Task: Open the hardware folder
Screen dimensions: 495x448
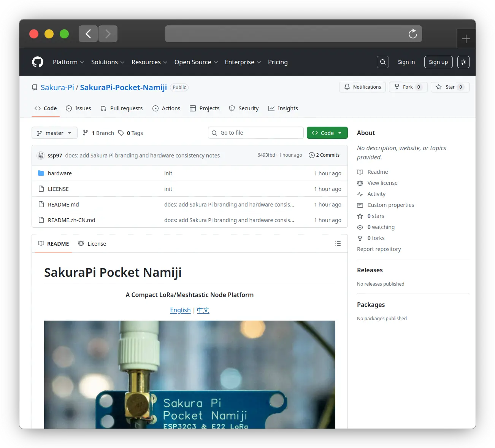Action: (x=60, y=173)
